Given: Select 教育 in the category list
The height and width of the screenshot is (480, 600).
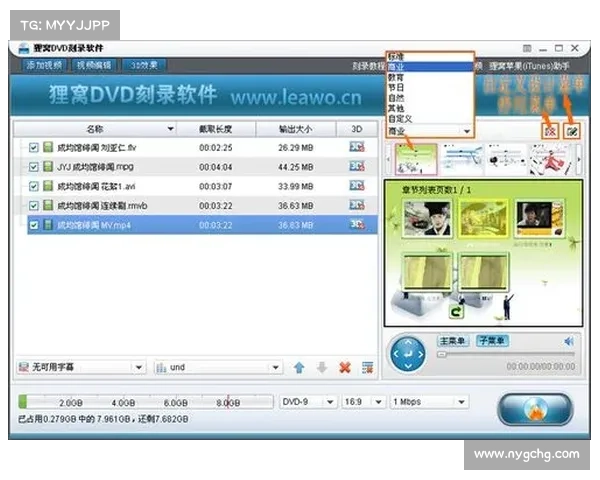Looking at the screenshot, I should (430, 77).
